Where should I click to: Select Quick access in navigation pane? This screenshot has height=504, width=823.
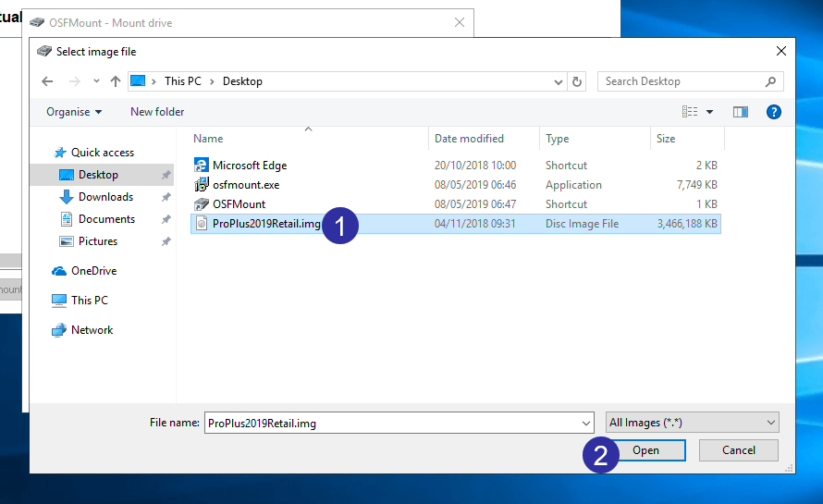tap(103, 153)
